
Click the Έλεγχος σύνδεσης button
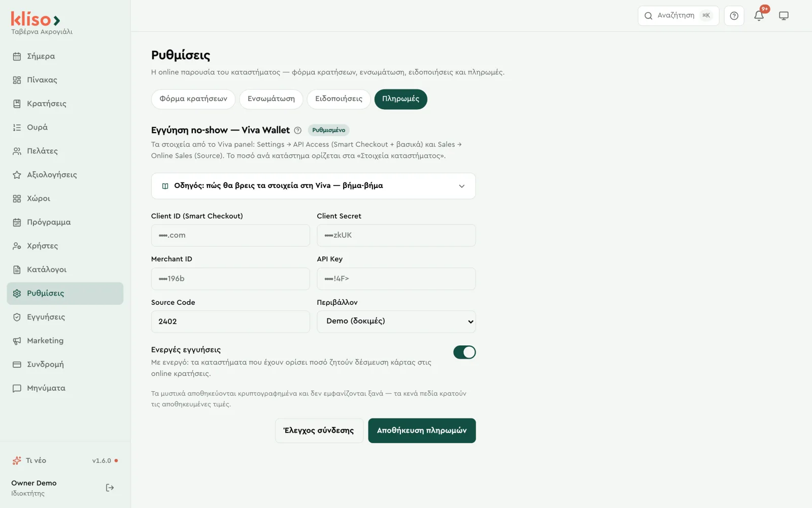[x=319, y=431]
